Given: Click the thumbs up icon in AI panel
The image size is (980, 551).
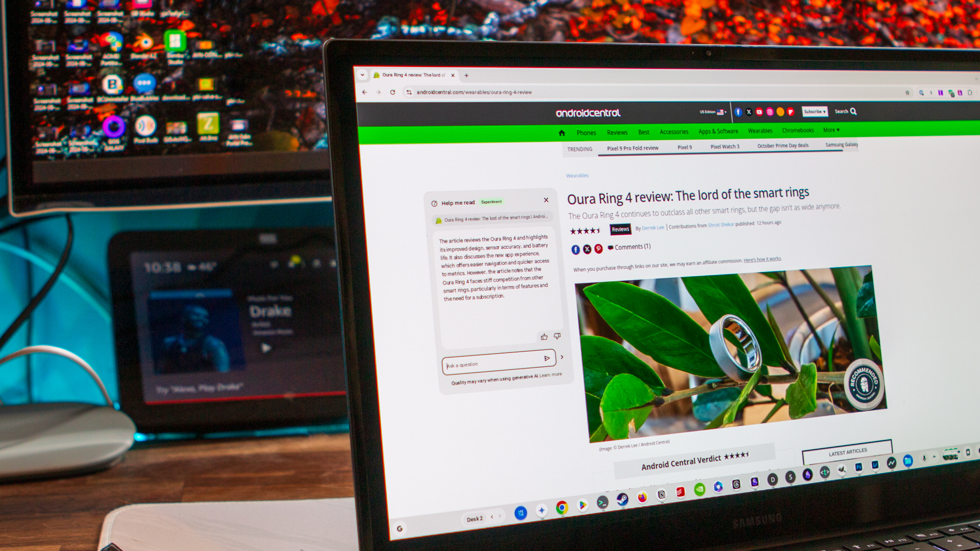Looking at the screenshot, I should pyautogui.click(x=543, y=335).
